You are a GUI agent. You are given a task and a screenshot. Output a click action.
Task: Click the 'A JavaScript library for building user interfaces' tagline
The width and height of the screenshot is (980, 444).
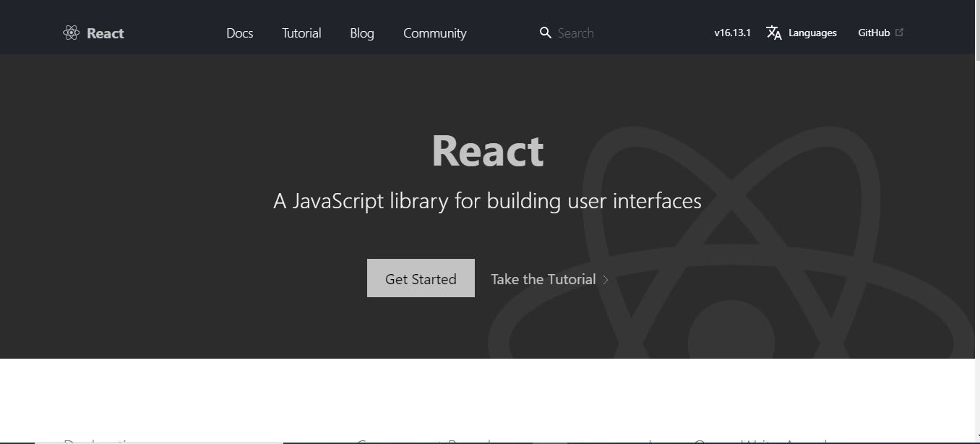[x=487, y=200]
